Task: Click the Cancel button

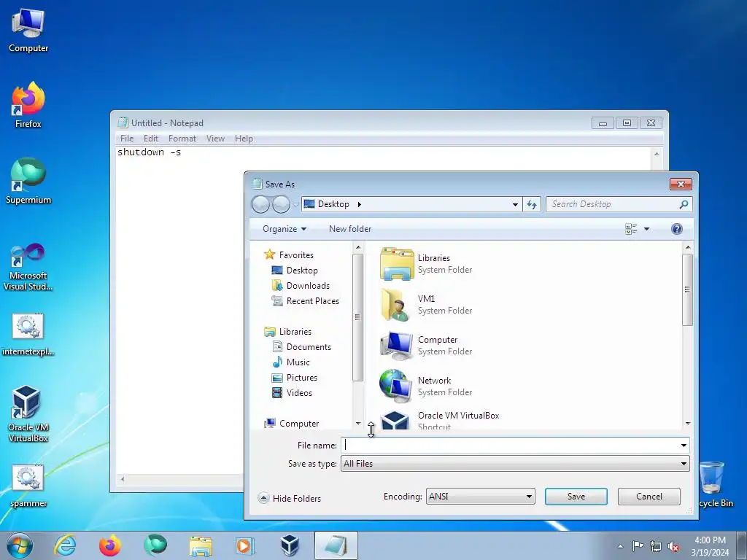Action: tap(649, 496)
